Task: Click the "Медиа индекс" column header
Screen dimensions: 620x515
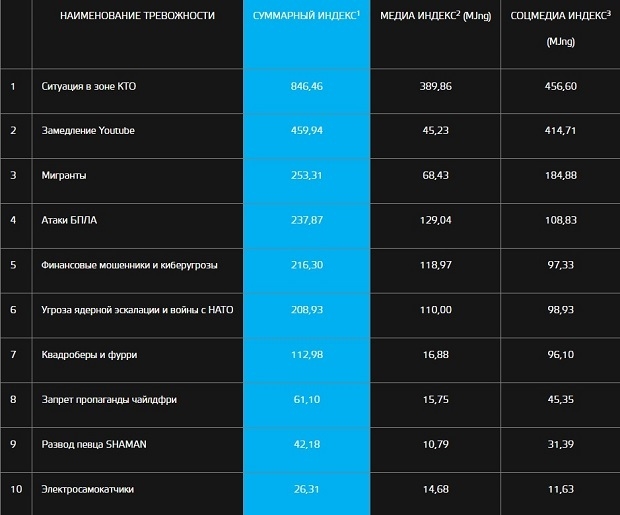Action: pos(433,17)
